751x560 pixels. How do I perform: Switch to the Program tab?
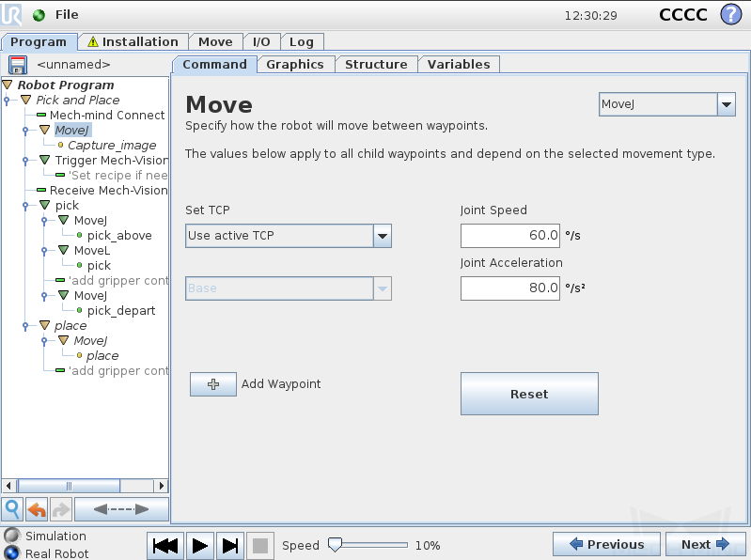click(x=39, y=42)
